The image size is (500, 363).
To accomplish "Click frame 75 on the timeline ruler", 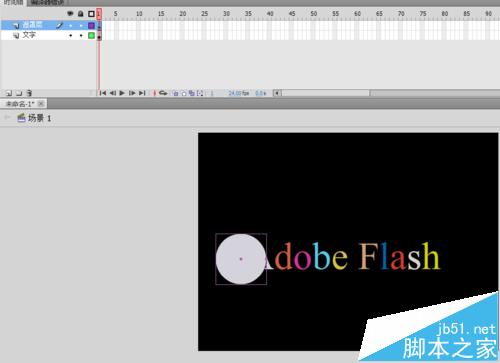I will [423, 14].
